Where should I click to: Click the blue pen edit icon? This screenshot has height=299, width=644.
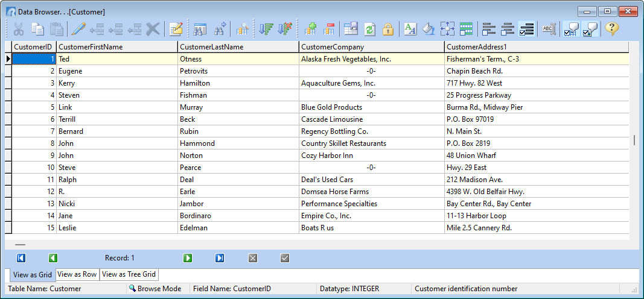(x=78, y=29)
